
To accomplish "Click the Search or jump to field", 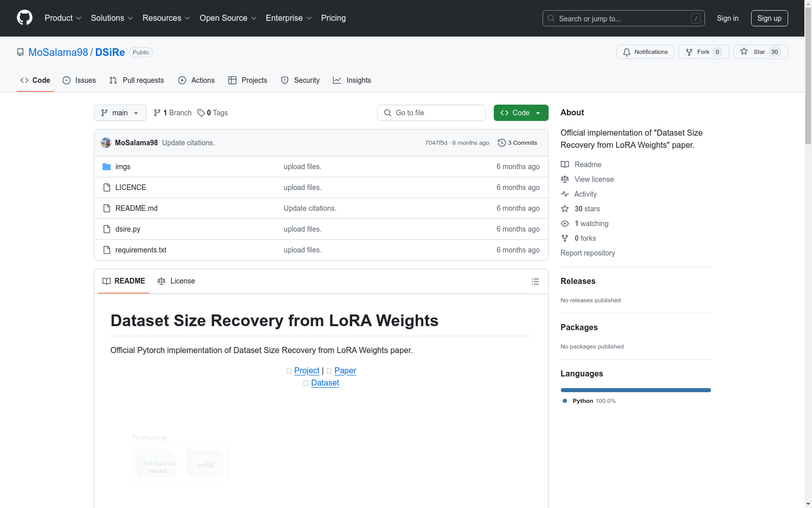I will click(x=624, y=18).
